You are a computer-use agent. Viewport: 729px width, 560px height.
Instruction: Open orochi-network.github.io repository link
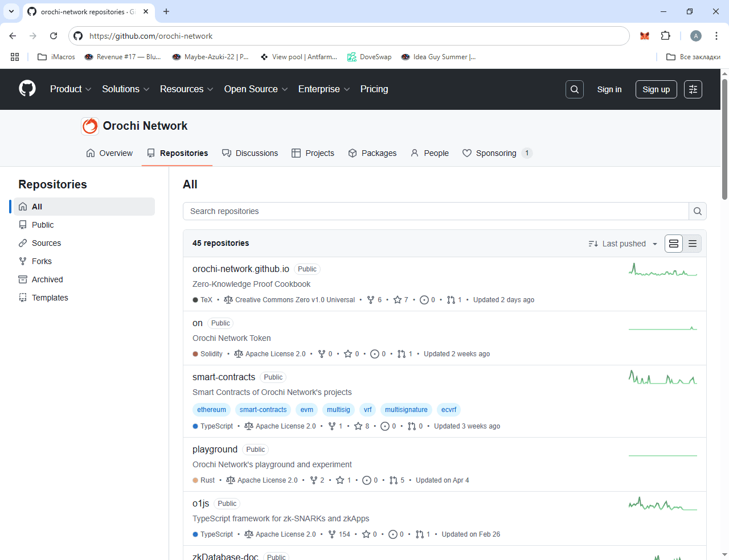tap(241, 269)
